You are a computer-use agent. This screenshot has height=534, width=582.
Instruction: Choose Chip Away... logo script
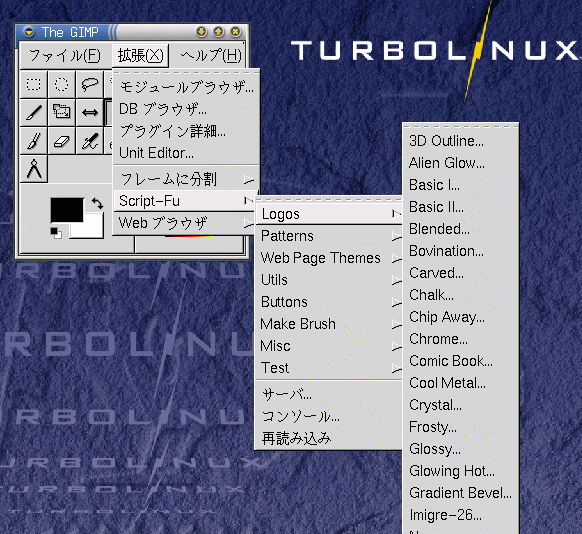(x=460, y=317)
